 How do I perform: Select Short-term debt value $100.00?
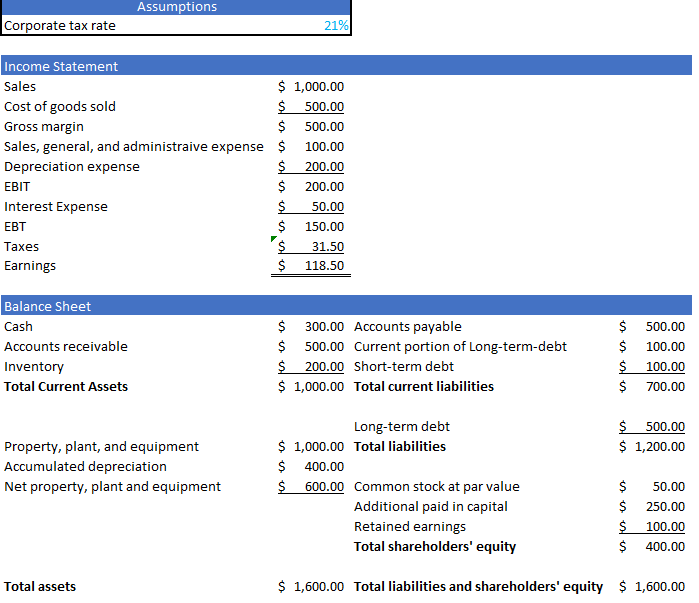652,367
